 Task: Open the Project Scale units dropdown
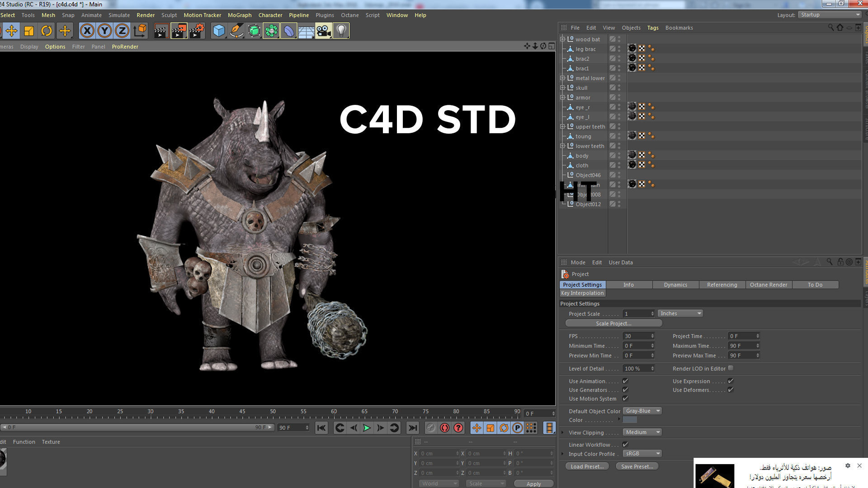(x=680, y=313)
